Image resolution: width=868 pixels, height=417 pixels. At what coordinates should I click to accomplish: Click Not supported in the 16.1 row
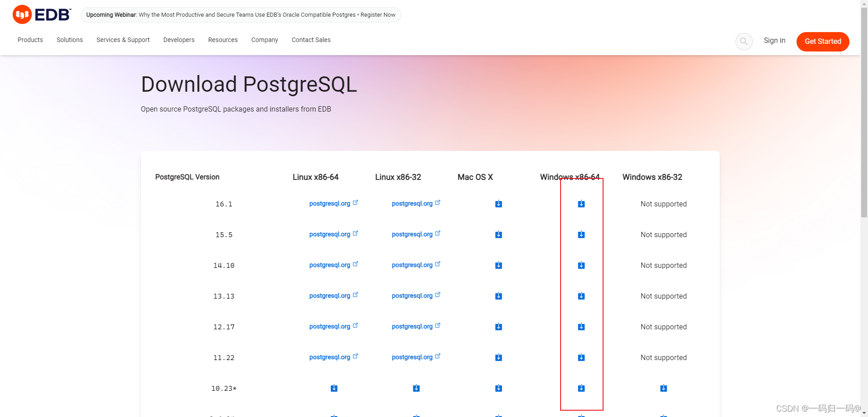(664, 204)
